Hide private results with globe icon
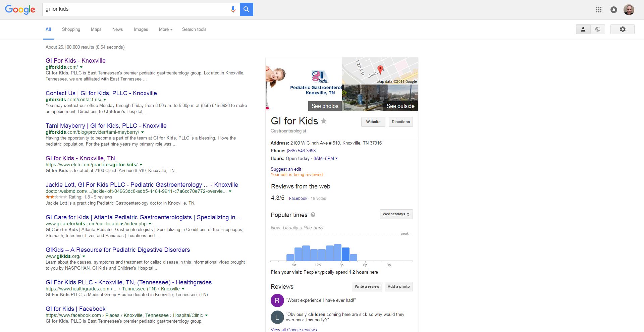Screen dimensions: 644x332 click(x=598, y=30)
